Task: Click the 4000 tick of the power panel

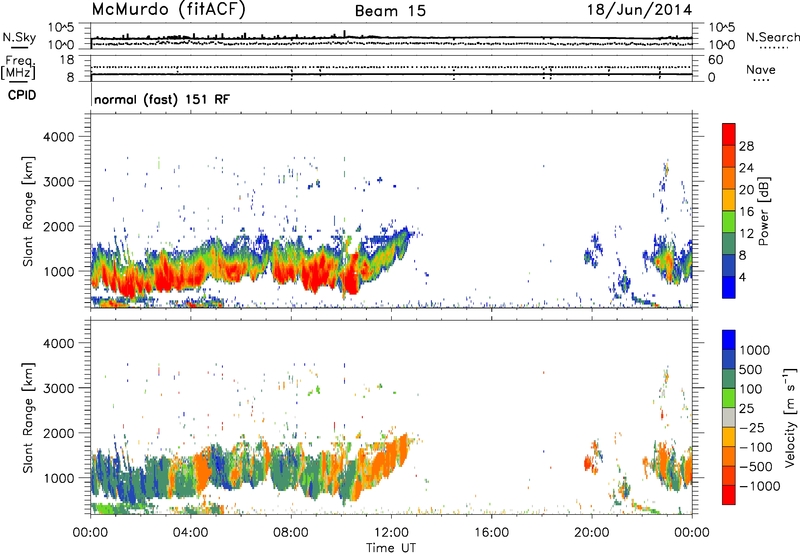Action: pyautogui.click(x=59, y=137)
